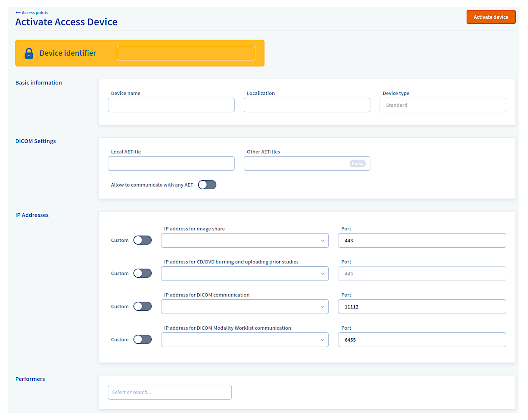Click into the Localization field
The height and width of the screenshot is (420, 528).
pos(307,105)
